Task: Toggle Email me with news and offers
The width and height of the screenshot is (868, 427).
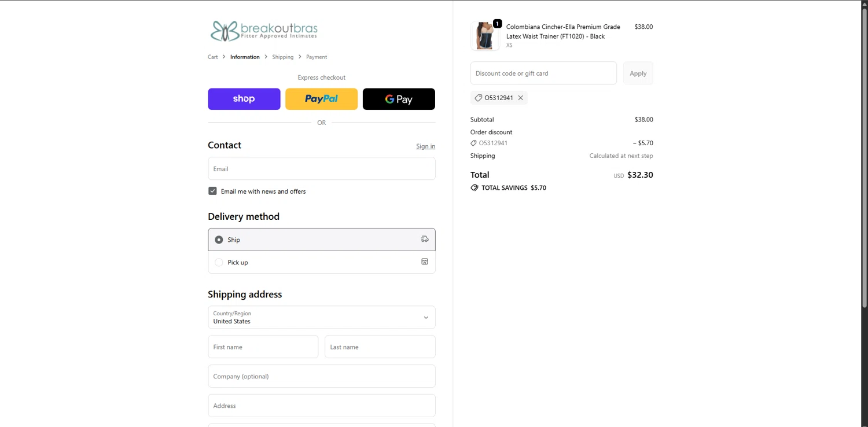Action: [x=212, y=191]
